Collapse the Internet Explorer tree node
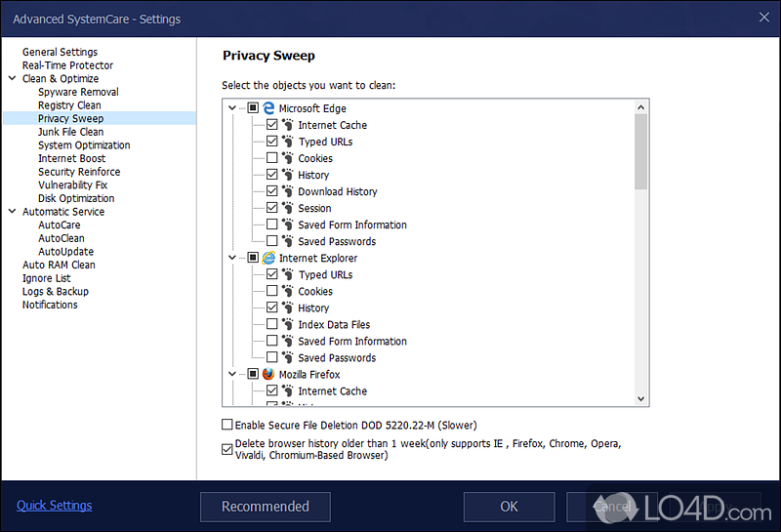The image size is (781, 532). tap(232, 258)
